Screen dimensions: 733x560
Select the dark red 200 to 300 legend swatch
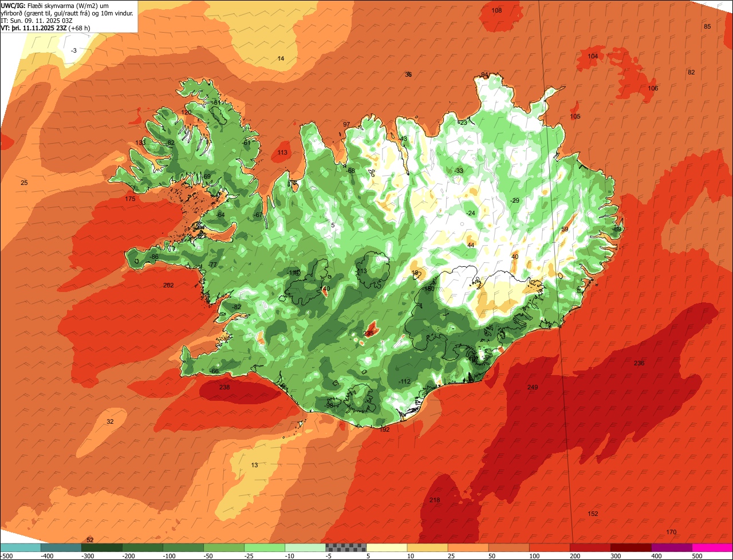590,547
